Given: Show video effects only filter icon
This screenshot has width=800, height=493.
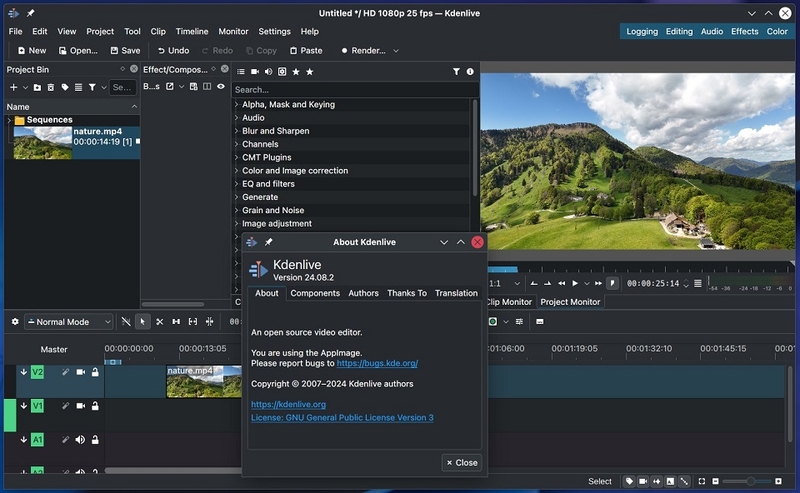Looking at the screenshot, I should click(x=255, y=72).
